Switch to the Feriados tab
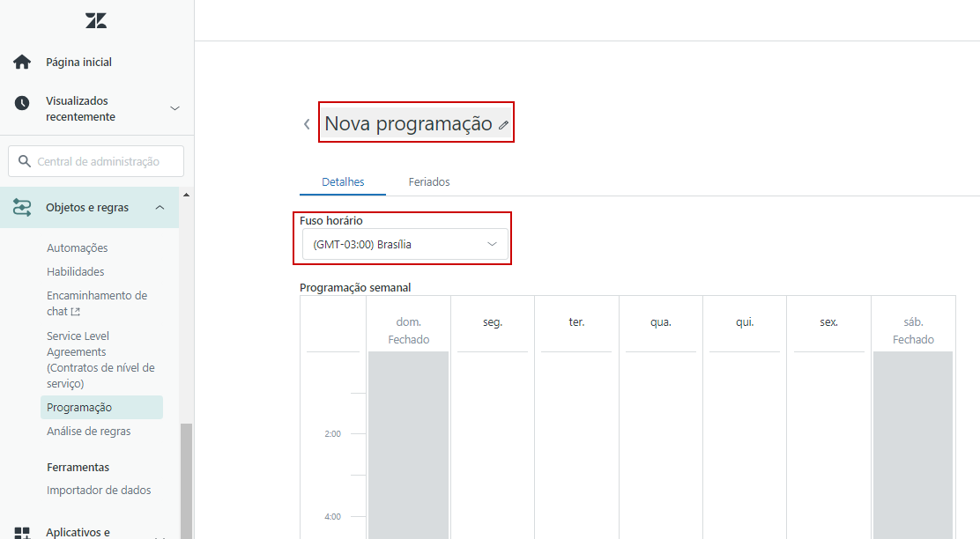The height and width of the screenshot is (539, 980). [x=429, y=181]
